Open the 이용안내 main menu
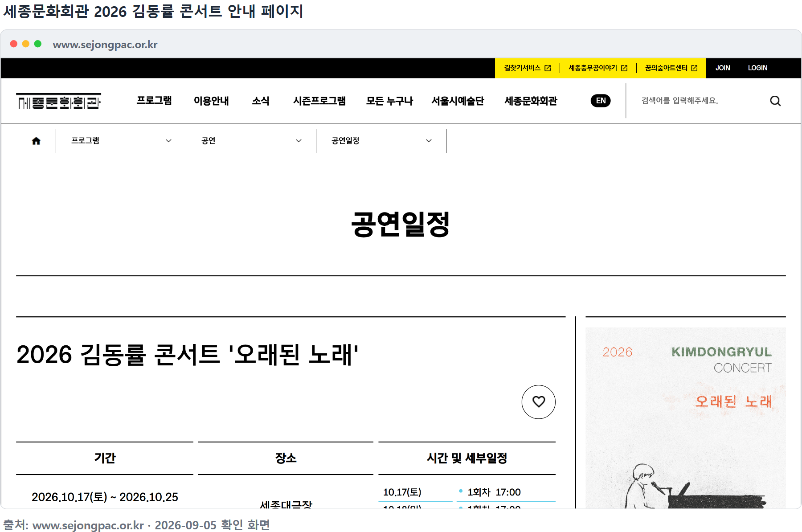 pos(211,101)
